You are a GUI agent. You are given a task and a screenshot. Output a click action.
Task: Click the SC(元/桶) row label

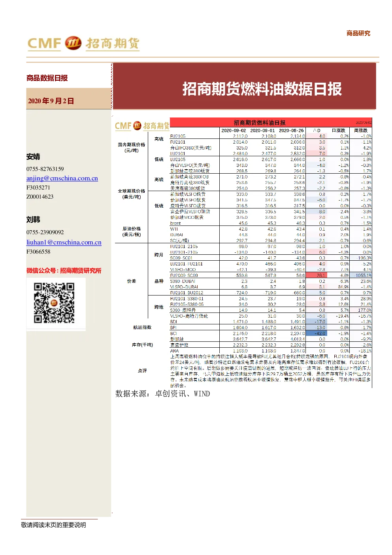click(x=179, y=241)
